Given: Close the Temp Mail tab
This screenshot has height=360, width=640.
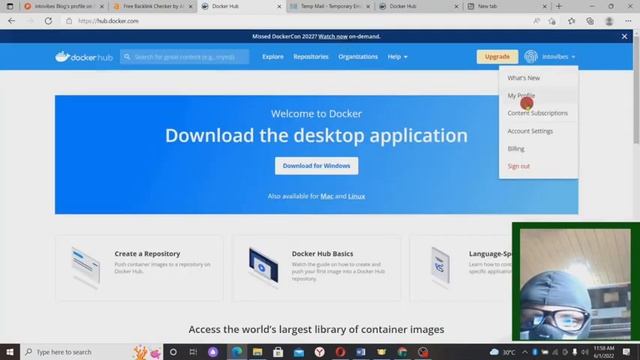Looking at the screenshot, I should pos(368,7).
